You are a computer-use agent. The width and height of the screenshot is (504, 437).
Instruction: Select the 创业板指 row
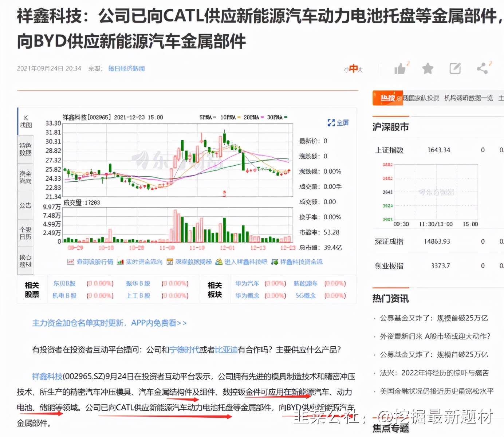pos(438,266)
